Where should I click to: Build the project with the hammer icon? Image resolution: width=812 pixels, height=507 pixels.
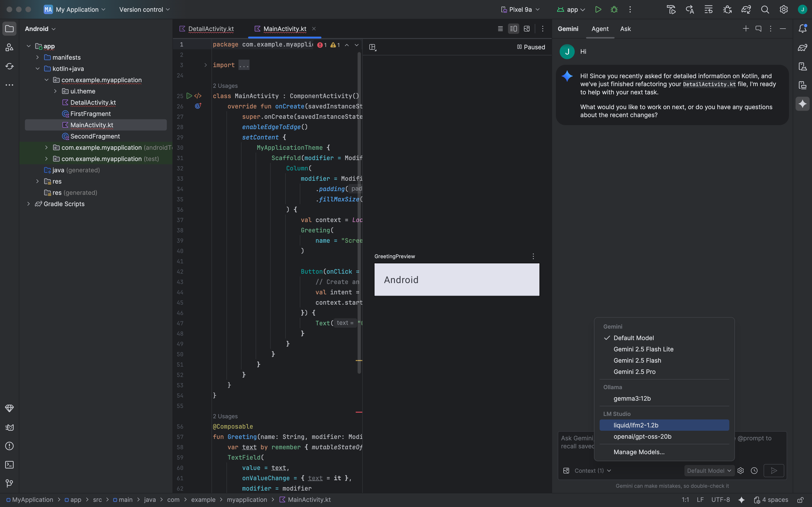coord(671,9)
